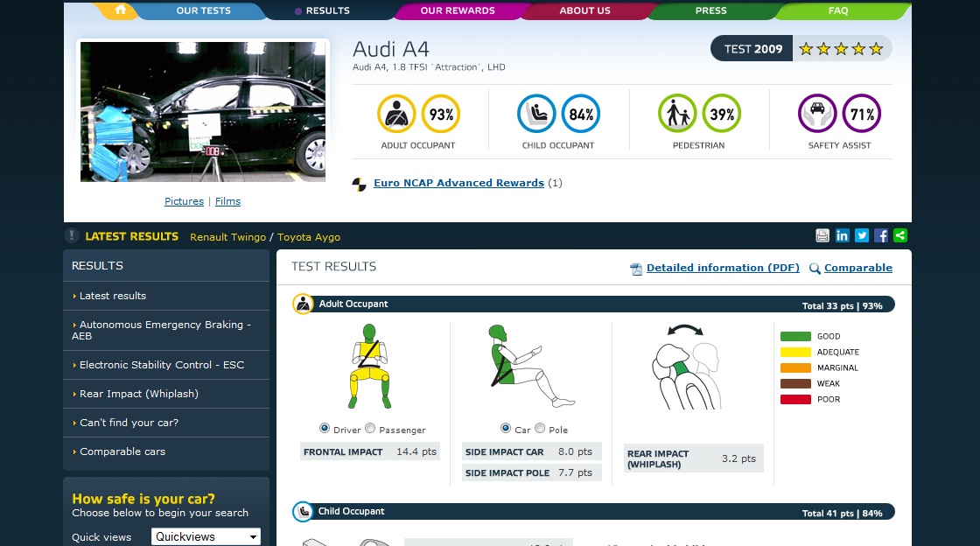Click the SIDE IMPACT CAR 8.0 pts row
Image resolution: width=980 pixels, height=546 pixels.
pos(532,451)
